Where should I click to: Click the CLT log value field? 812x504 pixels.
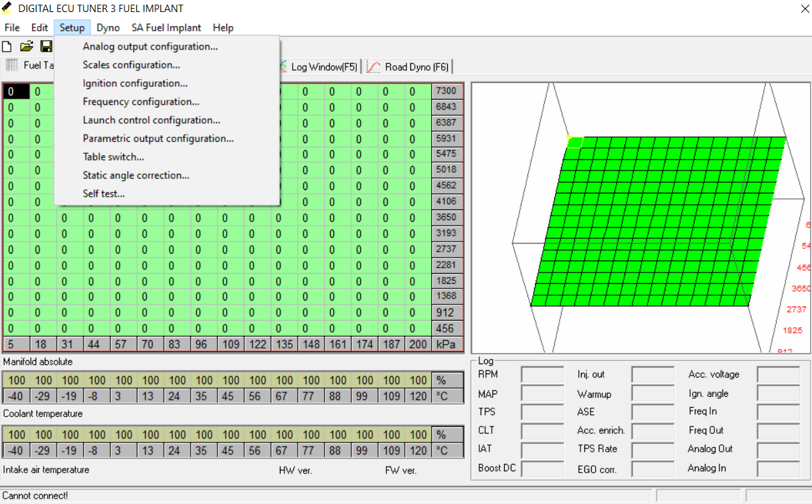542,431
